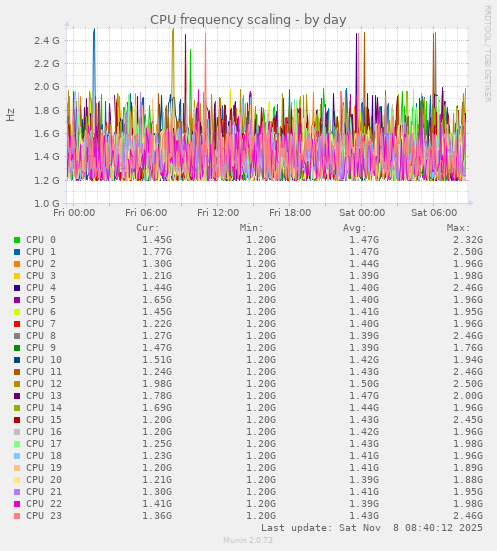The width and height of the screenshot is (497, 551).
Task: Click the salmon CPU 23 legend swatch
Action: (17, 516)
